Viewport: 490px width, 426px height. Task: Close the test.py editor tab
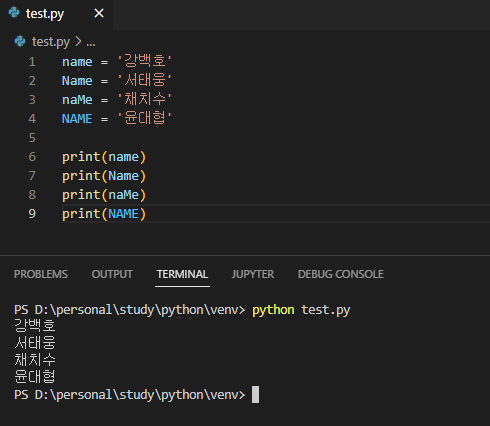[x=99, y=13]
